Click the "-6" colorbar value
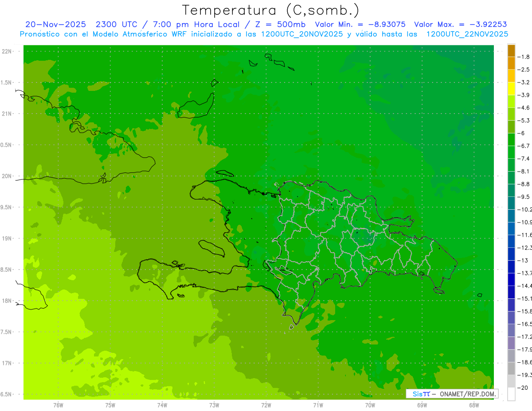 (521, 133)
